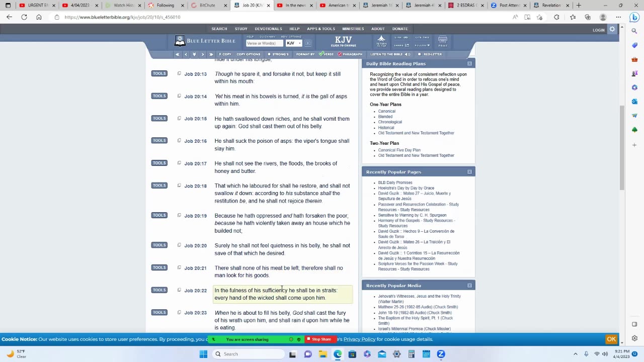Click OK on cookie notice
Screen dimensions: 644x362
(x=611, y=339)
